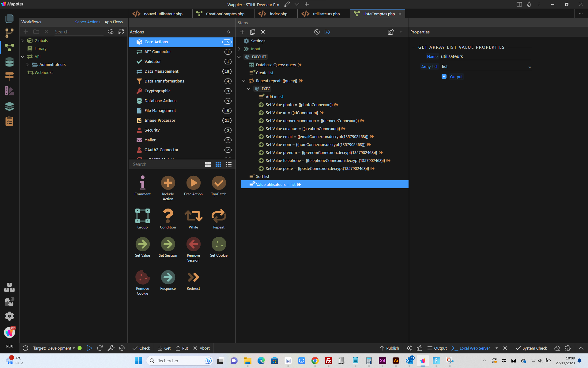588x368 pixels.
Task: Open the Array List dropdown
Action: 486,67
